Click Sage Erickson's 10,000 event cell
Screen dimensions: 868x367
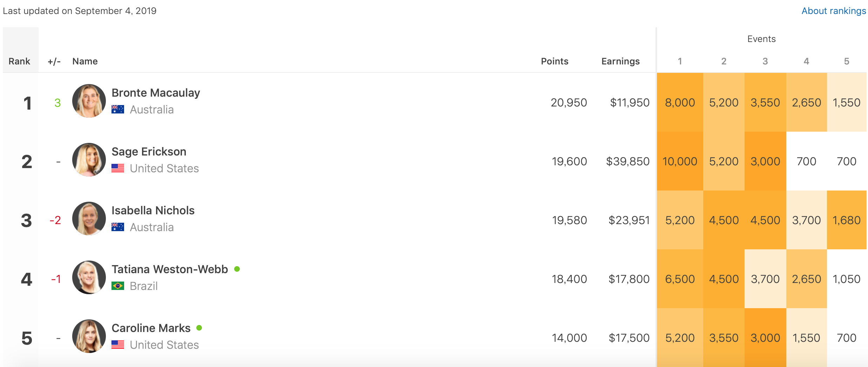(x=679, y=161)
